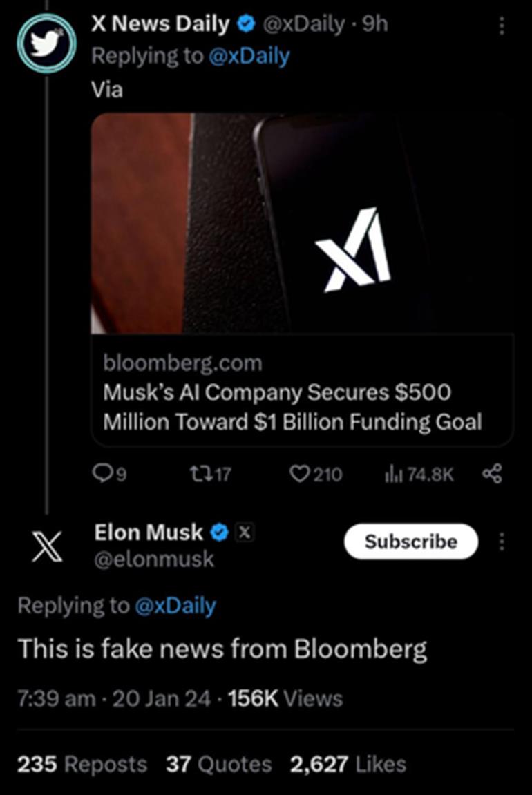View the 37 Quotes list
532x795 pixels.
click(x=218, y=764)
